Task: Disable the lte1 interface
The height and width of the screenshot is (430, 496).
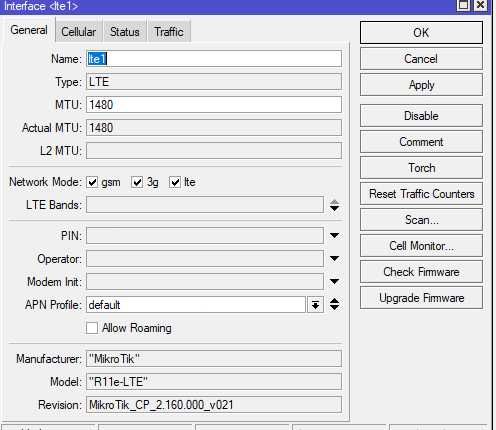Action: 421,116
